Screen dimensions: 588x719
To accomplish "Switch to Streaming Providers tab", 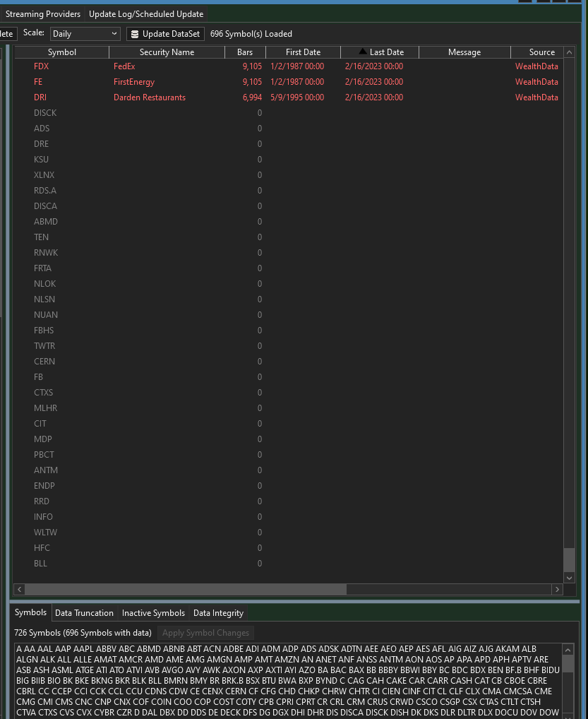I will click(42, 14).
